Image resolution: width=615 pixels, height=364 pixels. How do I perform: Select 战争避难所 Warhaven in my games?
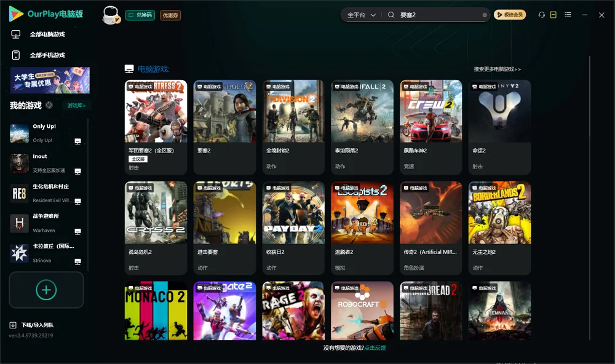coord(46,224)
